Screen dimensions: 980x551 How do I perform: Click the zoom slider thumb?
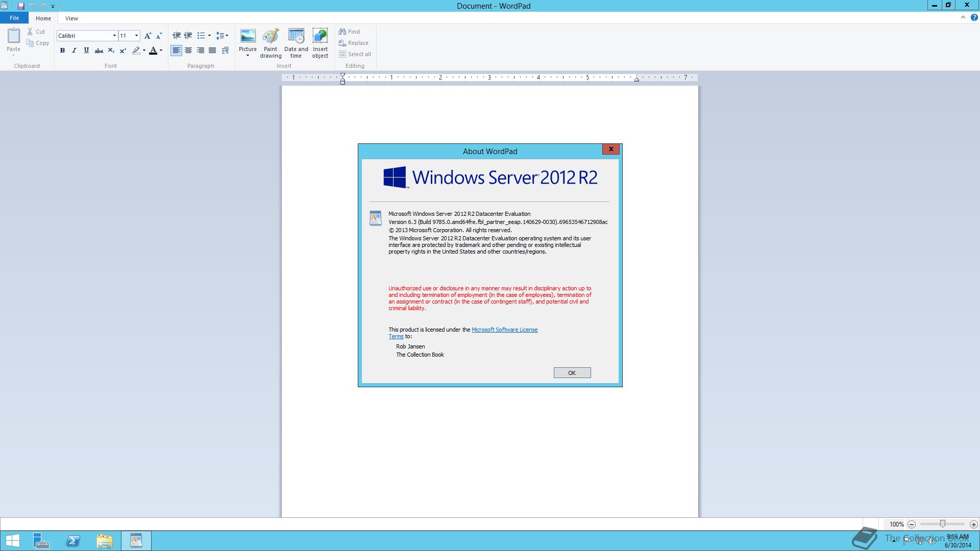943,524
